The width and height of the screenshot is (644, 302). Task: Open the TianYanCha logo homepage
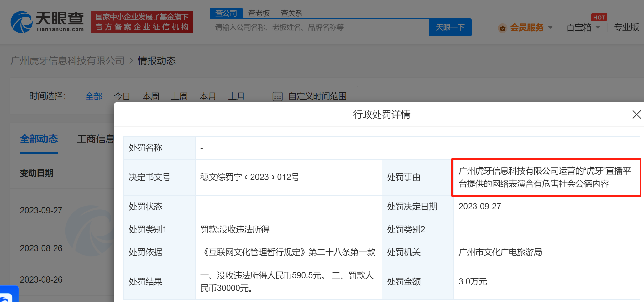pyautogui.click(x=47, y=22)
